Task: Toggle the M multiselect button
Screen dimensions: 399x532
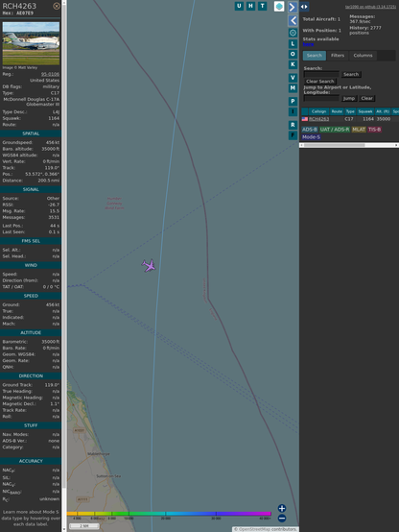Action: 293,88
